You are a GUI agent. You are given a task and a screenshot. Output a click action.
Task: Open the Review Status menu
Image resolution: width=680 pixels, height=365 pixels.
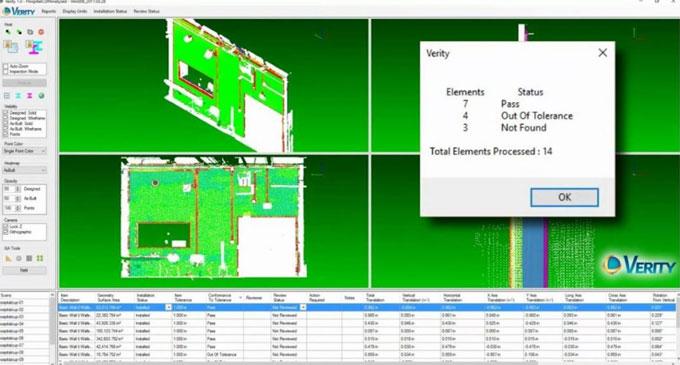147,11
